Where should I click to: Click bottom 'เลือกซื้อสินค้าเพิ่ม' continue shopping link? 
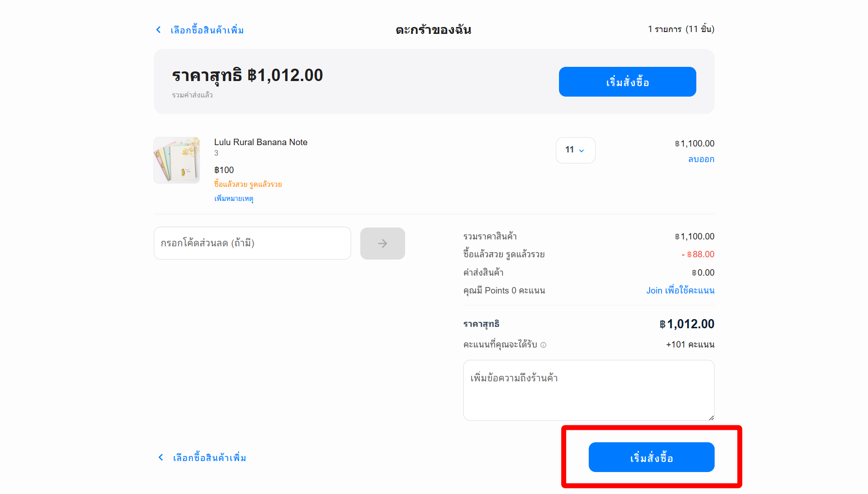(209, 458)
